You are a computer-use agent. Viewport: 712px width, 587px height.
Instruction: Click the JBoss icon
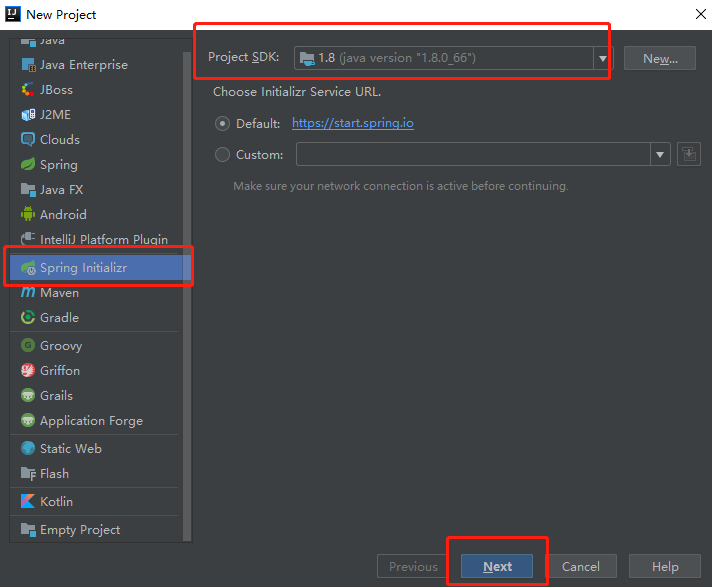pos(28,89)
